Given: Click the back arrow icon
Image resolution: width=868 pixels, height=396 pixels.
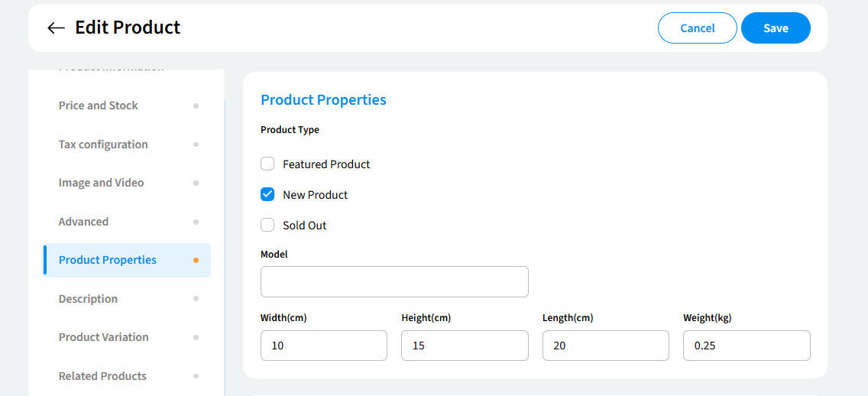Looking at the screenshot, I should [x=56, y=28].
